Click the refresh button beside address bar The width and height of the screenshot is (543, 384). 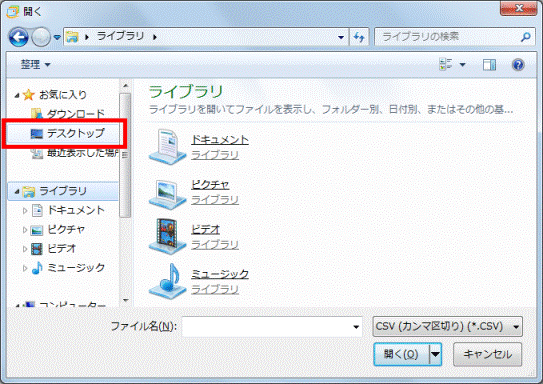click(359, 37)
